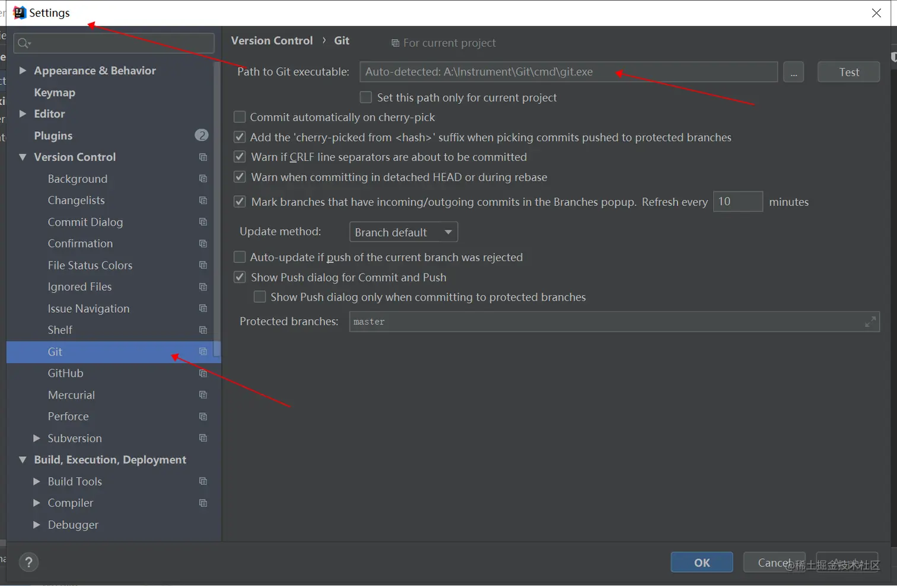Viewport: 897px width, 588px height.
Task: Click project-level icon beside GitHub
Action: (203, 373)
